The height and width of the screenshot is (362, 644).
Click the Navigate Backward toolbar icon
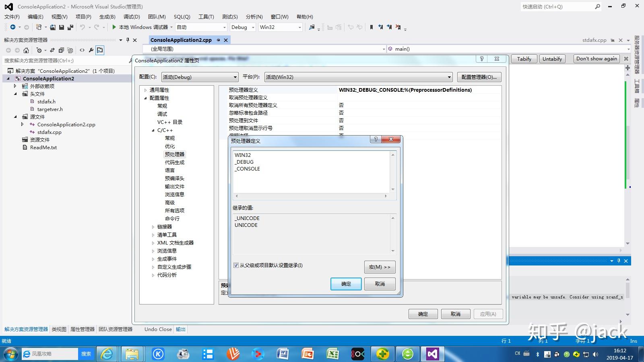point(13,27)
